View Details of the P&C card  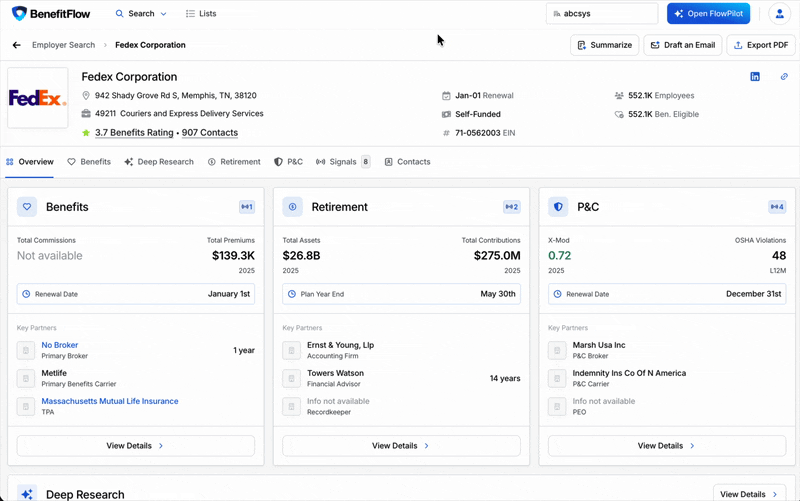(x=667, y=445)
